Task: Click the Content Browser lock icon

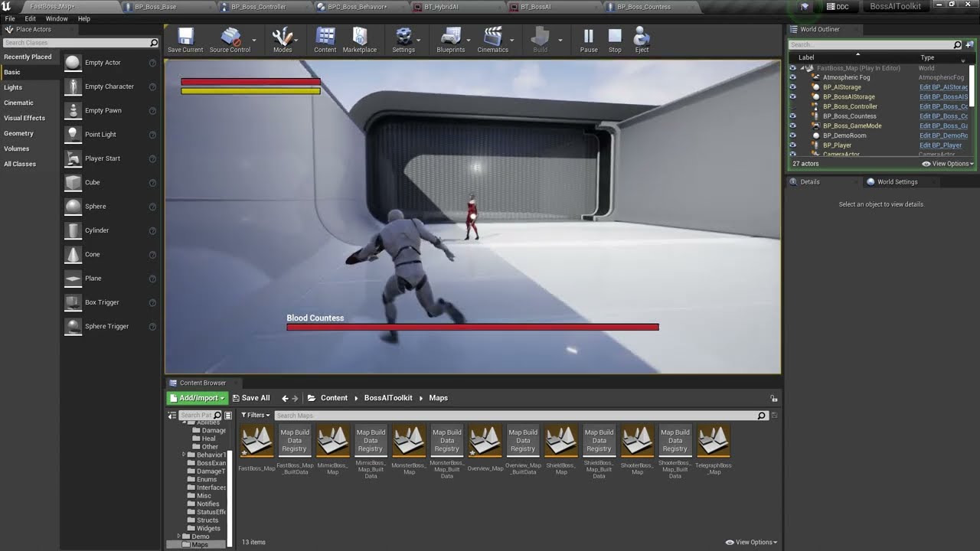Action: pos(774,398)
